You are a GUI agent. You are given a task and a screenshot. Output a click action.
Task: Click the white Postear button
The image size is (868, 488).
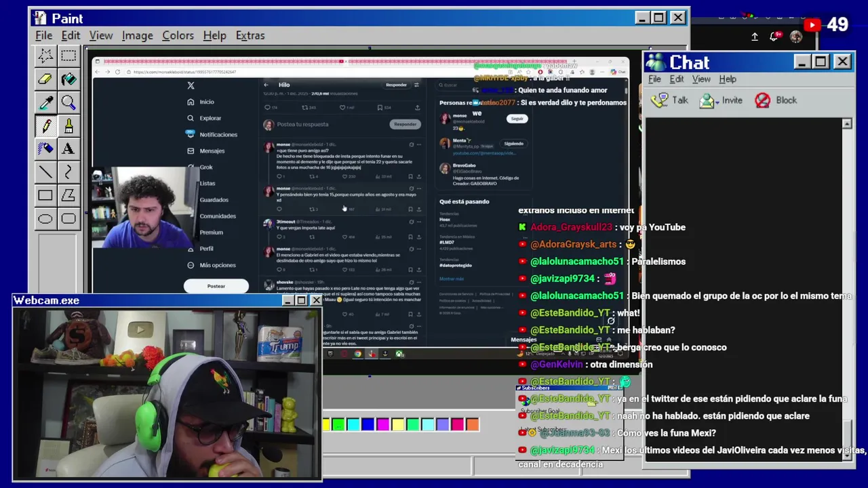216,286
